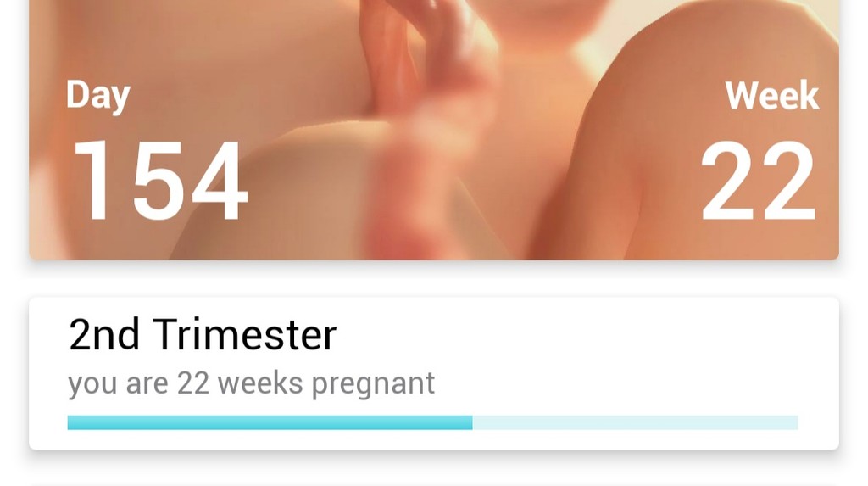The height and width of the screenshot is (486, 868).
Task: Tap the "you are 22 weeks pregnant" text
Action: pos(251,383)
